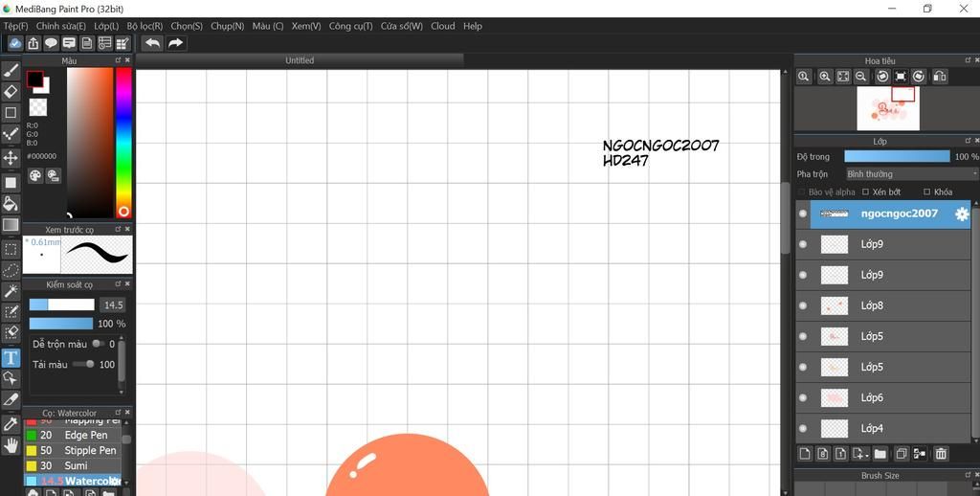This screenshot has width=980, height=496.
Task: Open the color palette icon
Action: [x=35, y=176]
